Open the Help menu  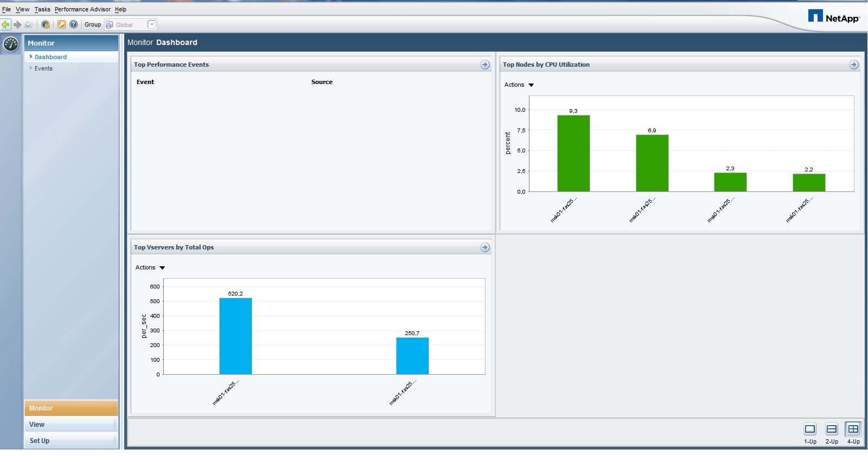[x=120, y=9]
